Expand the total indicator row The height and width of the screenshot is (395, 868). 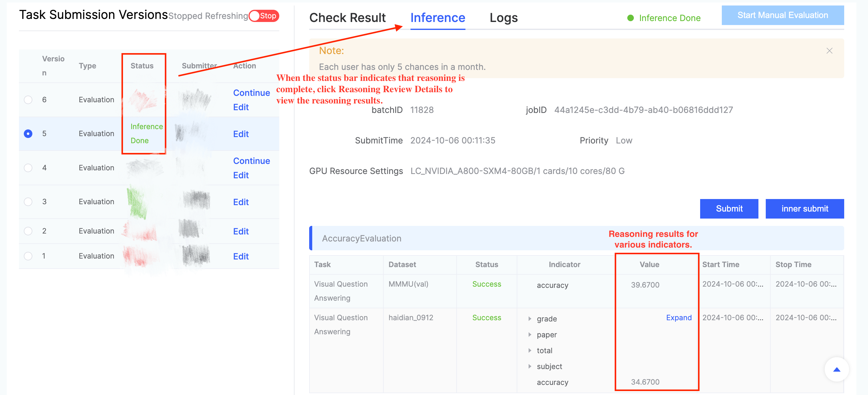(530, 350)
